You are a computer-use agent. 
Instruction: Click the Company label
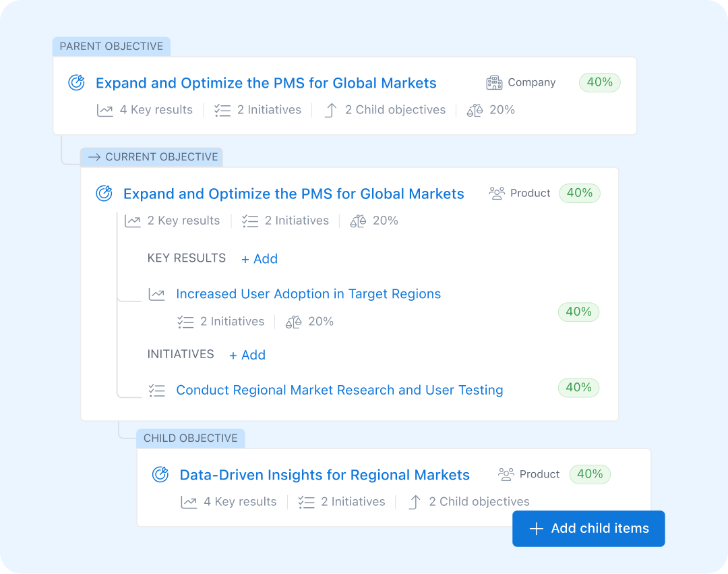(532, 82)
